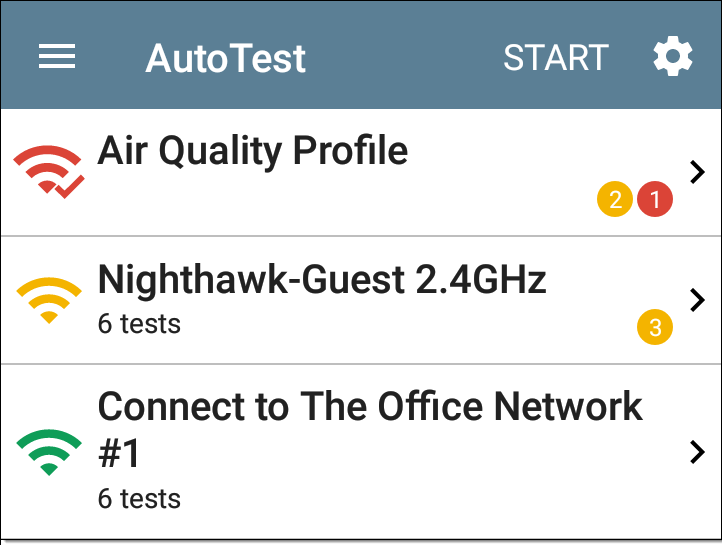
Task: Click the AutoTest title text
Action: click(x=225, y=58)
